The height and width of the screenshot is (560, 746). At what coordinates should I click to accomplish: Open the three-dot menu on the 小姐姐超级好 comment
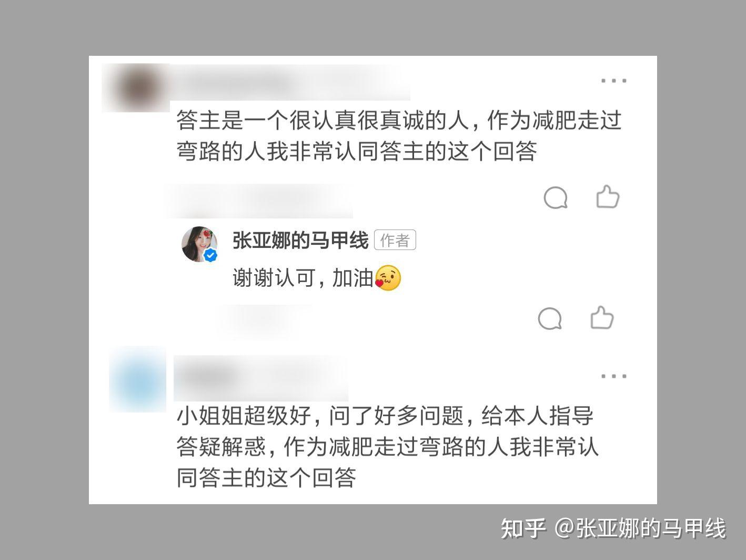coord(613,376)
